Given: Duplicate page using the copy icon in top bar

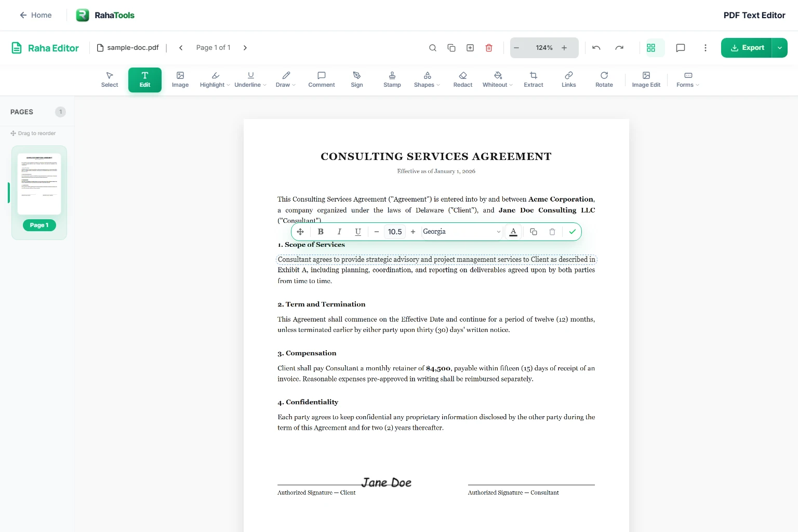Looking at the screenshot, I should point(451,48).
